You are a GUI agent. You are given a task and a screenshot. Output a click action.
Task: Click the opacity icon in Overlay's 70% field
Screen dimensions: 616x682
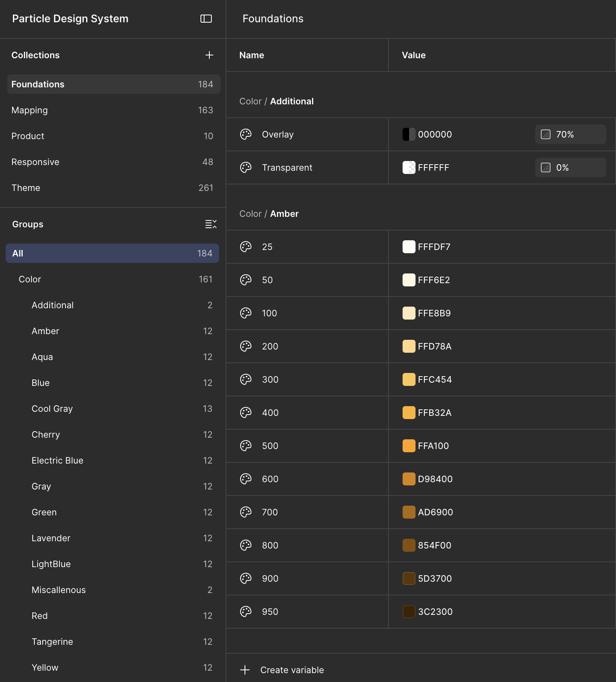coord(546,134)
